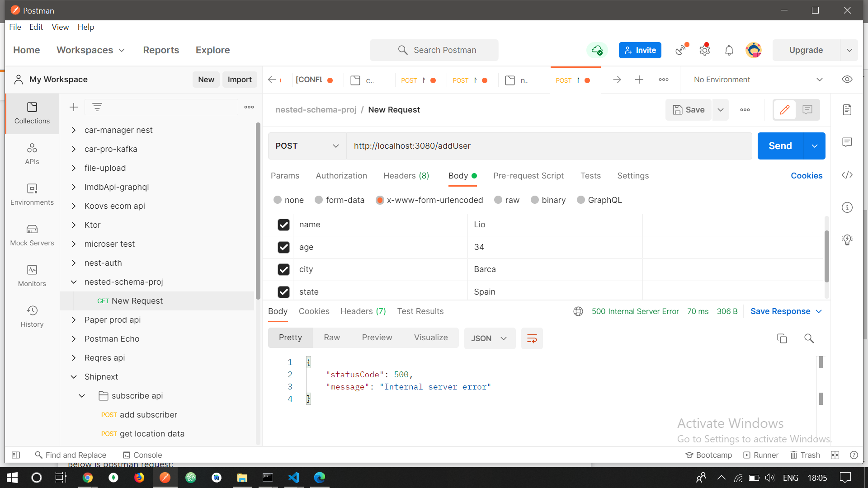The image size is (868, 488).
Task: Select the none body type
Action: click(278, 200)
